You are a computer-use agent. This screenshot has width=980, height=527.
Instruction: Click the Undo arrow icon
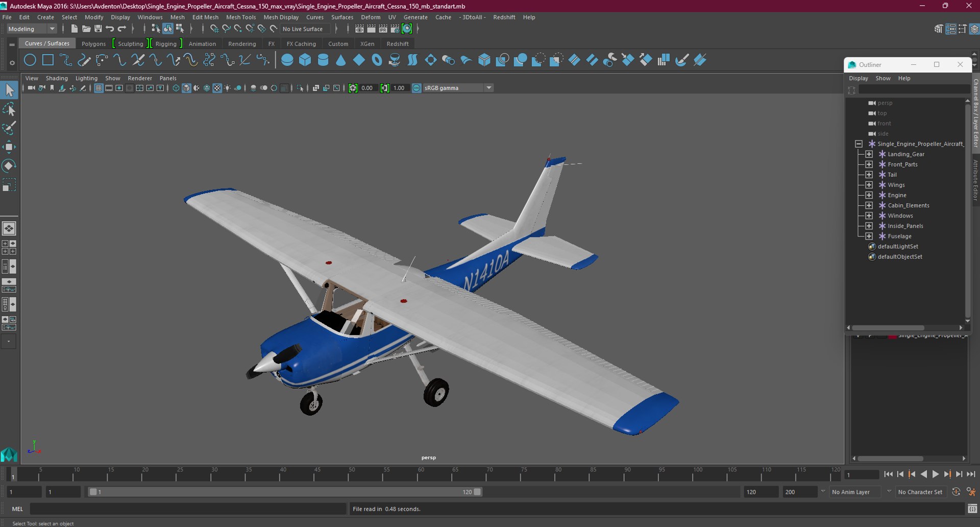click(x=110, y=29)
